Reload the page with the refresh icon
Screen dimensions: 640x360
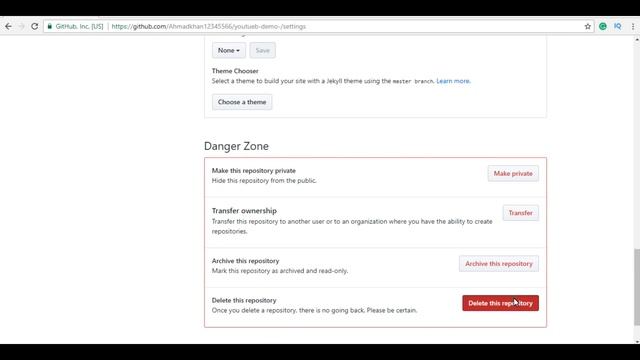[x=35, y=26]
